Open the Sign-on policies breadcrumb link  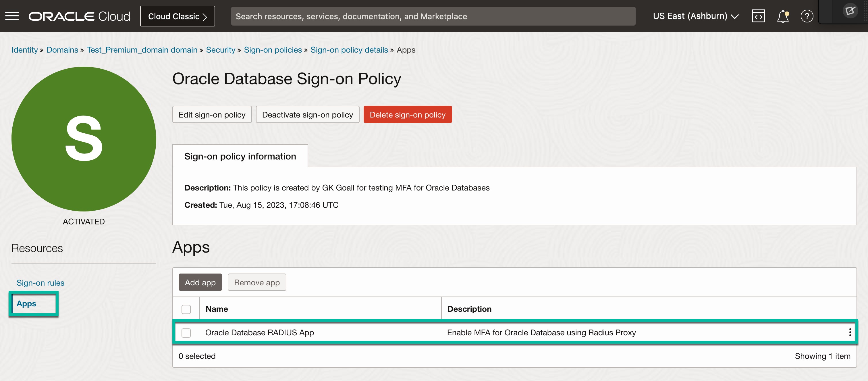pos(273,50)
